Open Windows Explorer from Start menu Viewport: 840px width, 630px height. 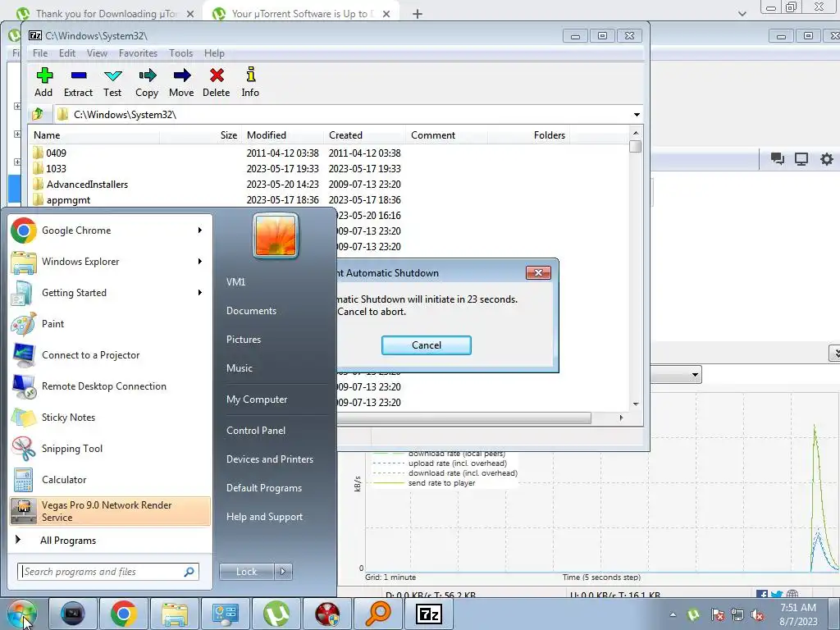tap(111, 262)
